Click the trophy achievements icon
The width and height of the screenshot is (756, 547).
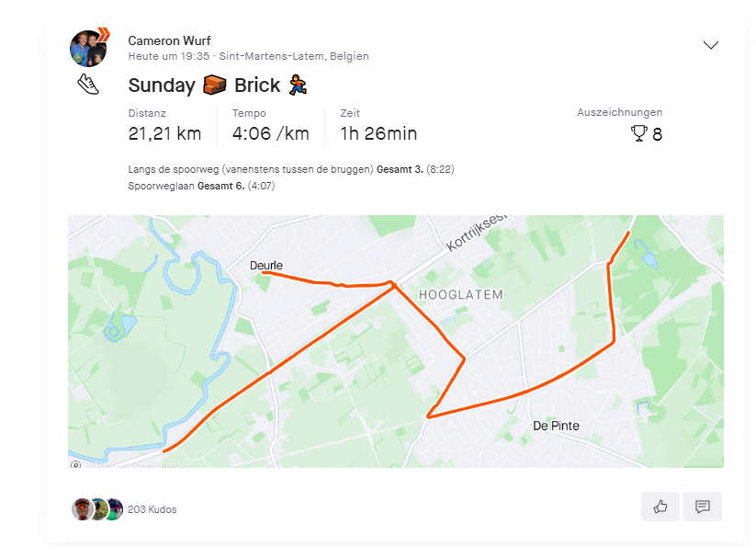pyautogui.click(x=639, y=134)
